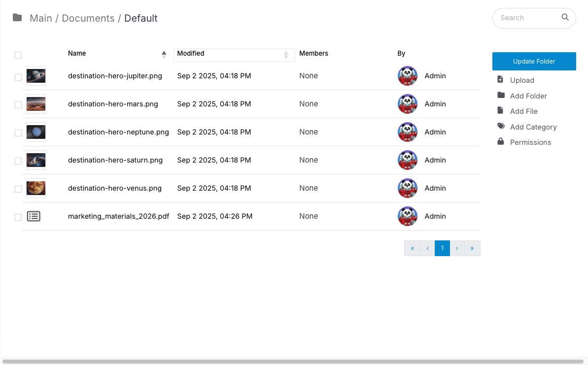The height and width of the screenshot is (365, 588).
Task: Select page 1 in pagination
Action: point(443,248)
